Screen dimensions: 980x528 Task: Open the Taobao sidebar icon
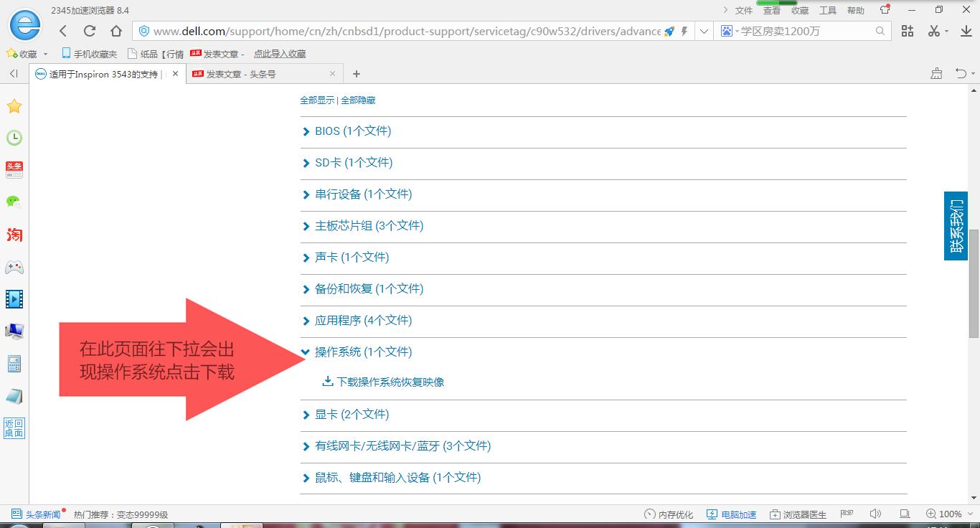pyautogui.click(x=14, y=235)
